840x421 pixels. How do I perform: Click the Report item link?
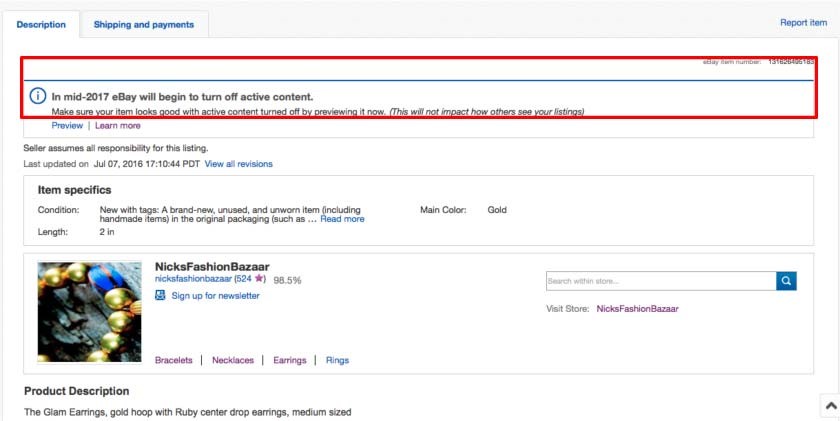(x=803, y=22)
